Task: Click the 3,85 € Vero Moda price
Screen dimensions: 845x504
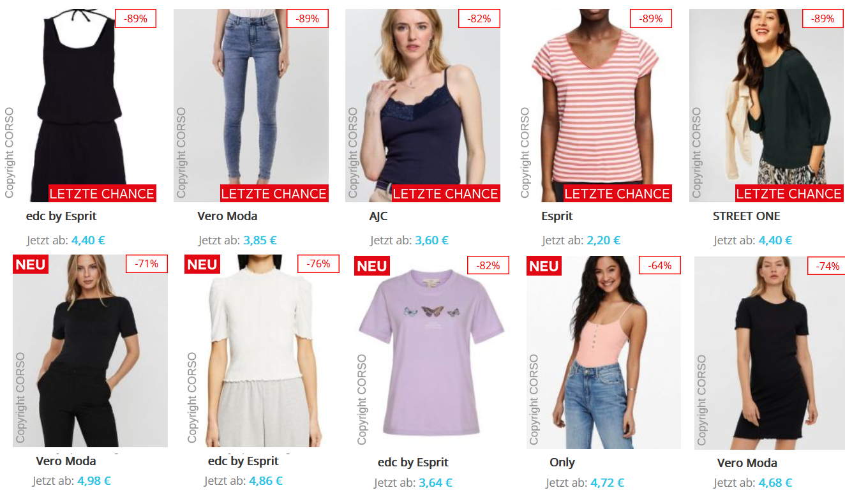Action: click(260, 241)
